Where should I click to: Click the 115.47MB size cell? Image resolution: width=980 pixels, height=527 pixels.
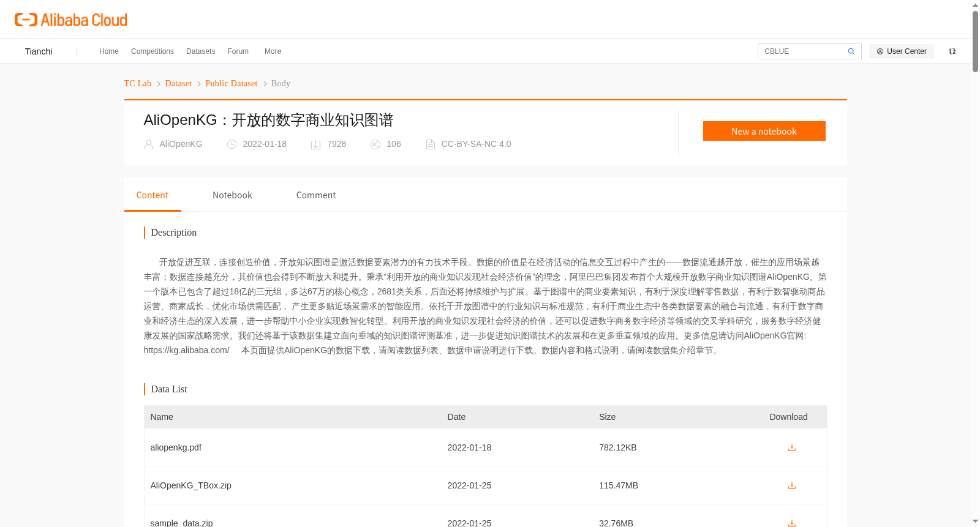coord(619,485)
